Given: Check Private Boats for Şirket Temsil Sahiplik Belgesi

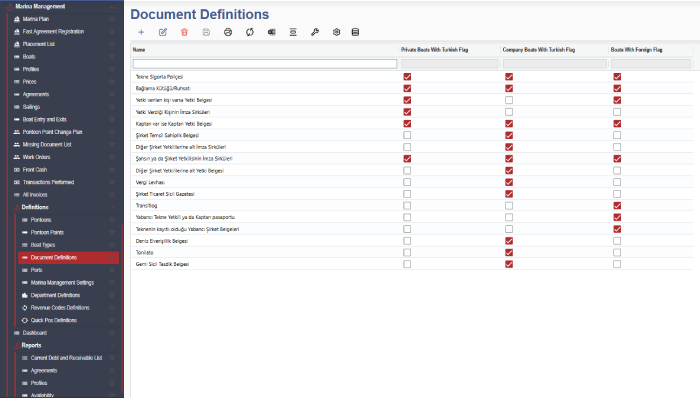Looking at the screenshot, I should point(407,135).
